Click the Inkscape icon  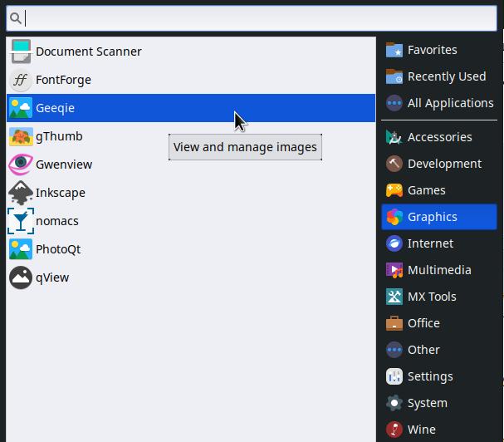point(21,193)
